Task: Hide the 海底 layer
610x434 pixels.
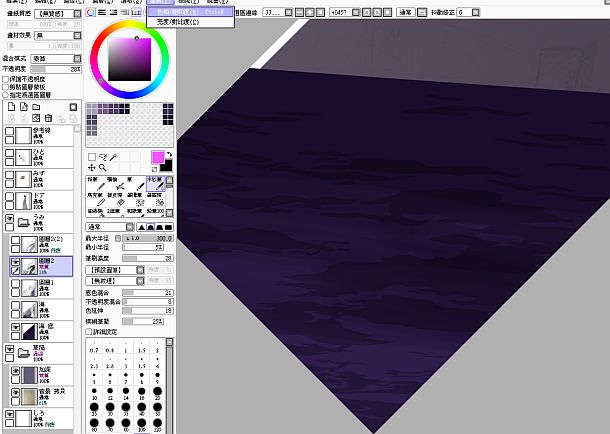Action: point(16,327)
